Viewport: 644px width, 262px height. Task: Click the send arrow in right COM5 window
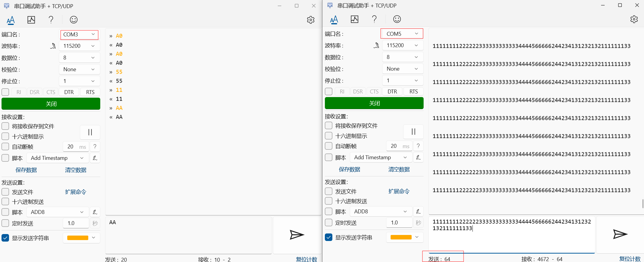tap(620, 234)
